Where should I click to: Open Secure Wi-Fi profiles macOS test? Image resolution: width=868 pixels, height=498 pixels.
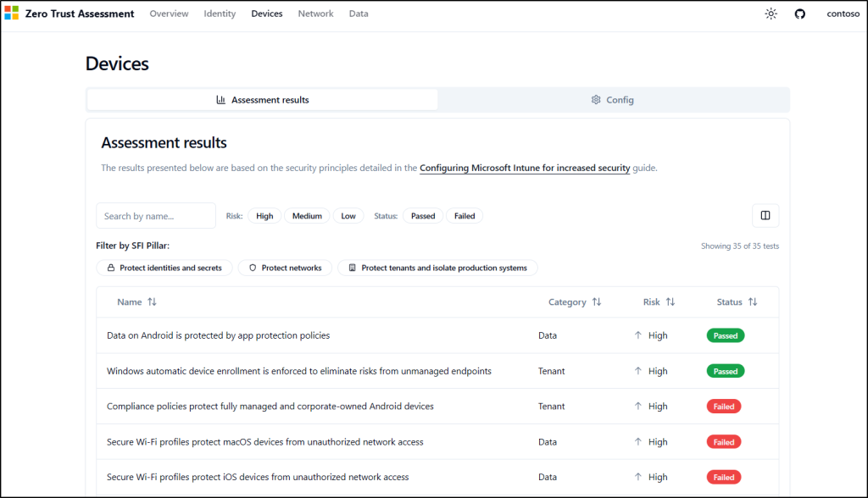265,442
